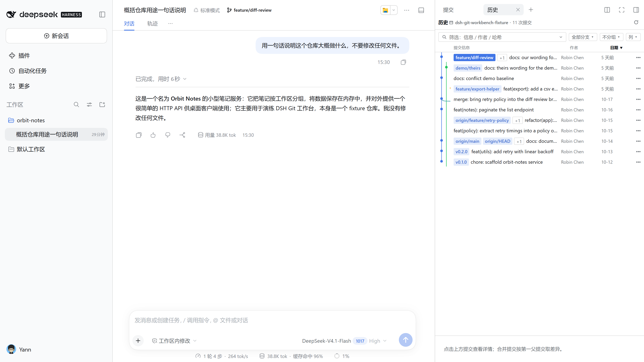Toggle the right side panel visibility

click(x=636, y=10)
